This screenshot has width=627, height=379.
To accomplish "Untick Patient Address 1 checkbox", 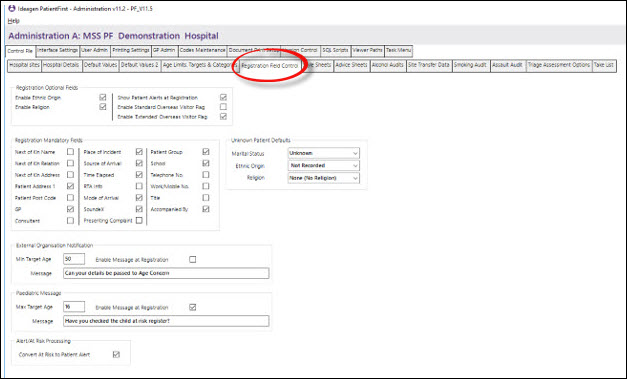I will click(x=70, y=186).
